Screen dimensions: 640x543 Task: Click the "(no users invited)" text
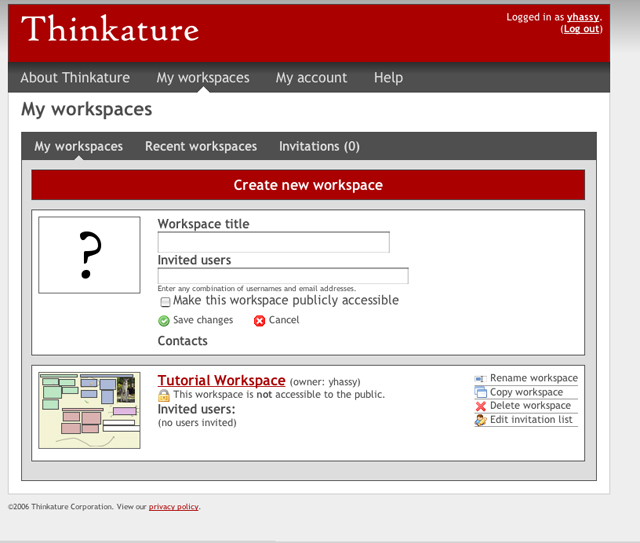coord(197,423)
